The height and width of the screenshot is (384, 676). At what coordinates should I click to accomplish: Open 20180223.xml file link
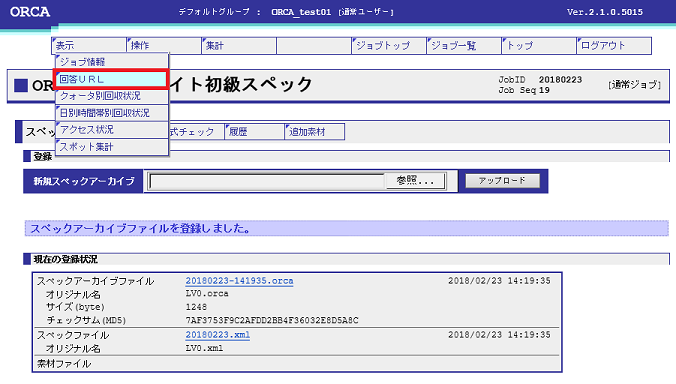pyautogui.click(x=218, y=335)
